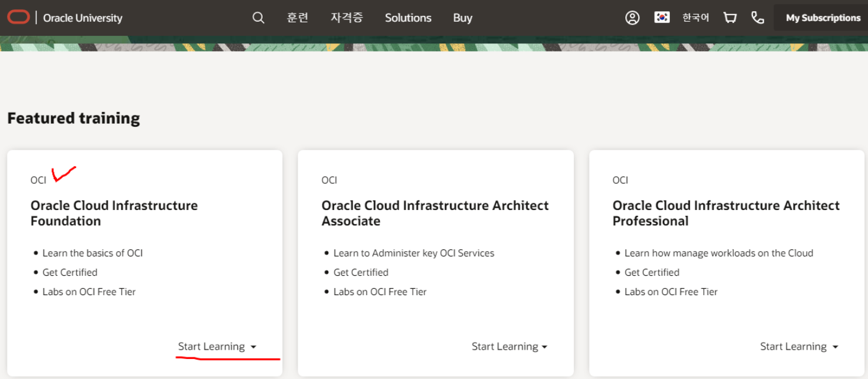
Task: Open the Buy menu
Action: (462, 18)
